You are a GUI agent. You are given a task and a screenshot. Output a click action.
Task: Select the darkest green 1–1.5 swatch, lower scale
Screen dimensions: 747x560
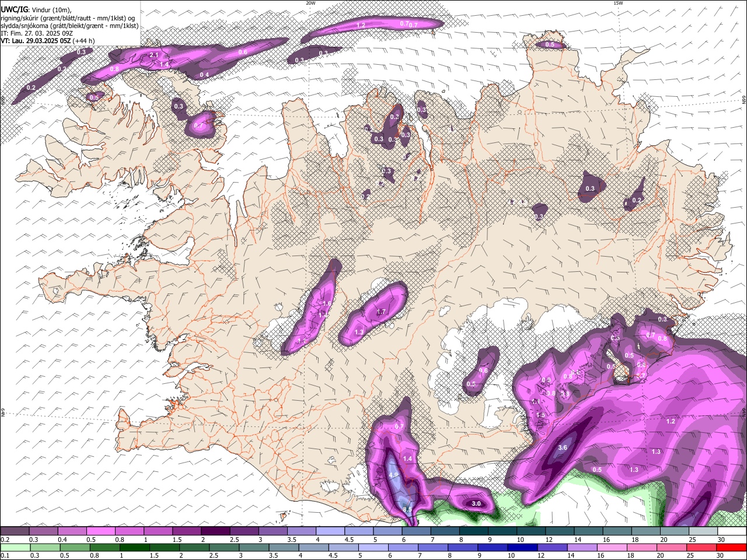click(x=135, y=547)
